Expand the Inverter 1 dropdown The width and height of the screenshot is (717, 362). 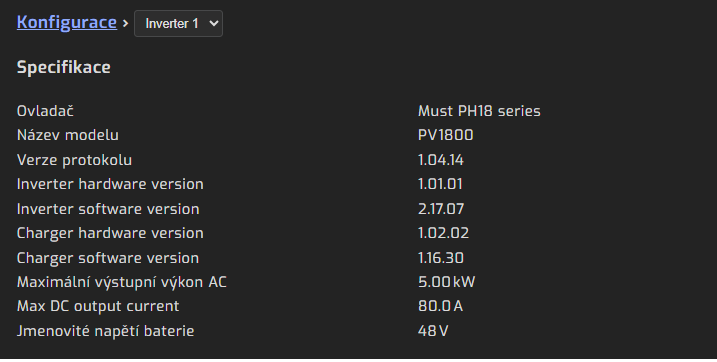click(x=178, y=23)
